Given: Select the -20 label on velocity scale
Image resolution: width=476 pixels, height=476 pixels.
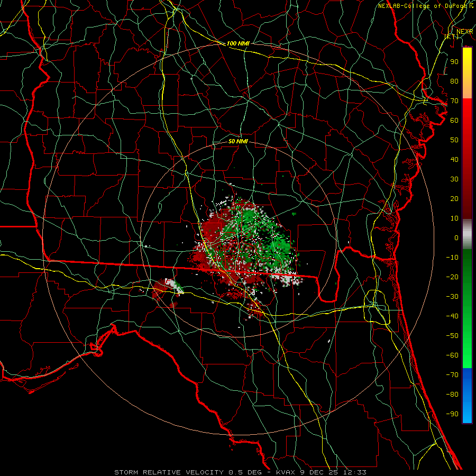Looking at the screenshot, I should (452, 277).
